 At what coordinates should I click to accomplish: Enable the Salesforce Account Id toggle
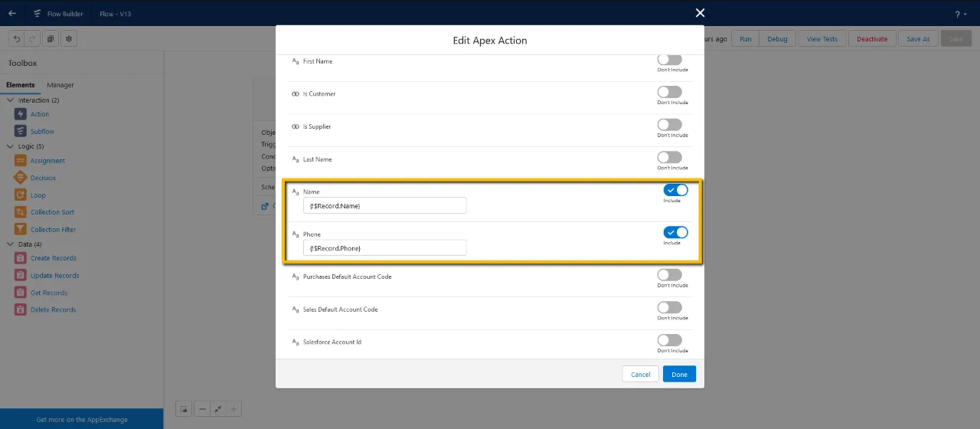[x=669, y=340]
